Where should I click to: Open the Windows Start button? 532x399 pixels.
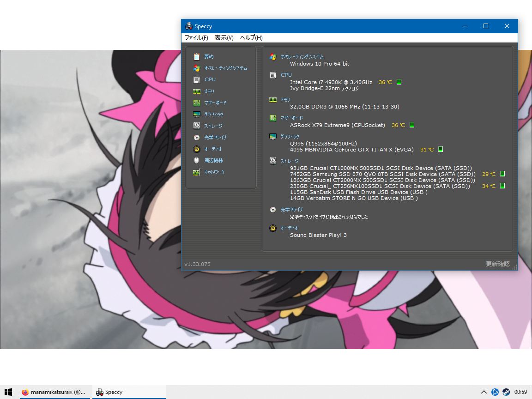[x=8, y=392]
